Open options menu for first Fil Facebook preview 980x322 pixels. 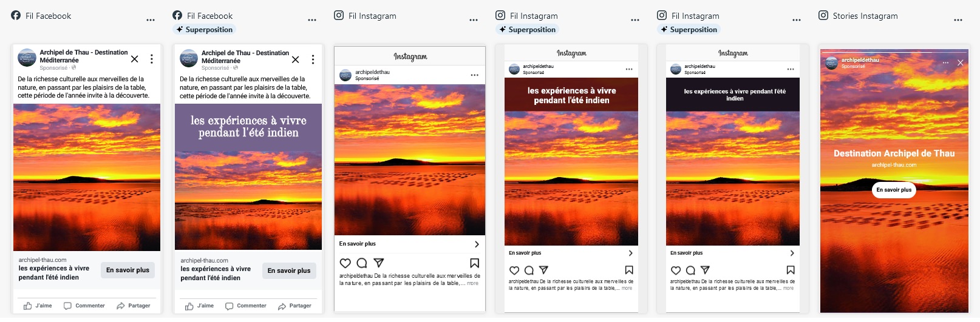(151, 20)
